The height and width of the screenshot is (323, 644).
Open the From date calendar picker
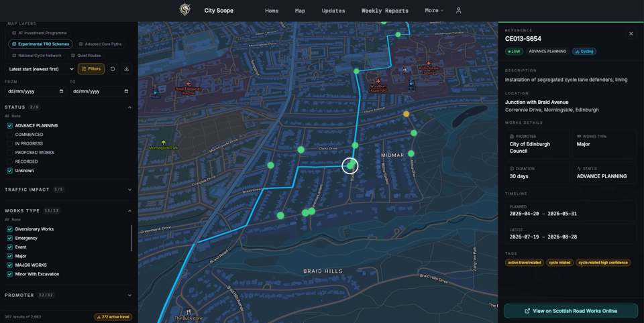point(61,91)
